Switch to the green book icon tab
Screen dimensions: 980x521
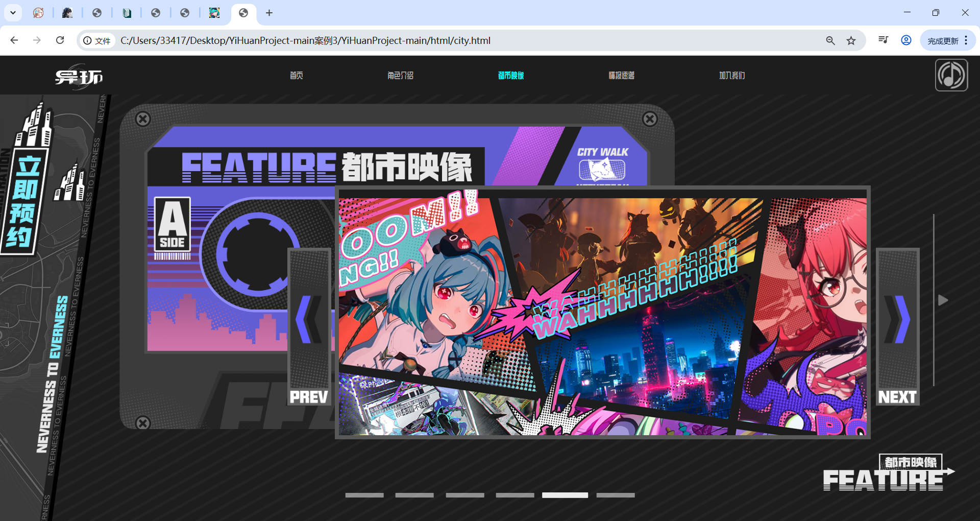[127, 13]
